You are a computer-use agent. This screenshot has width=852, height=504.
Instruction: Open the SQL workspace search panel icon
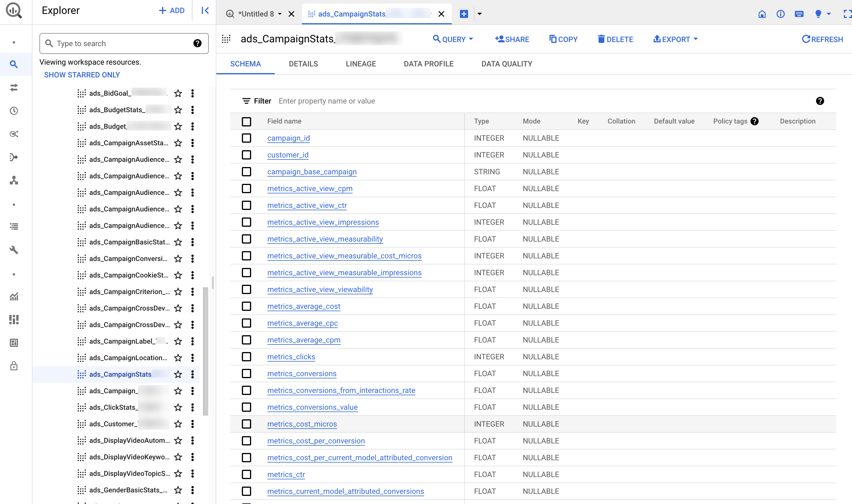click(14, 64)
